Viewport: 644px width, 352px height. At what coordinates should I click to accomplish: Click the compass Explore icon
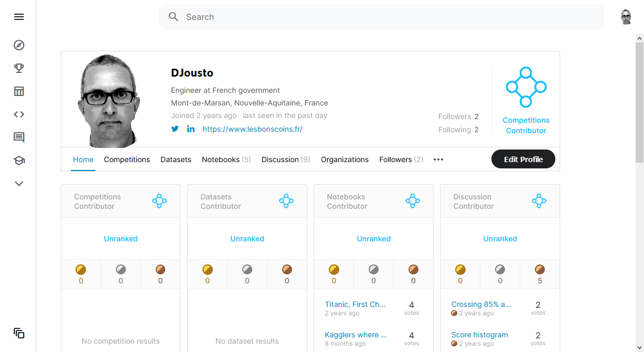click(x=19, y=45)
